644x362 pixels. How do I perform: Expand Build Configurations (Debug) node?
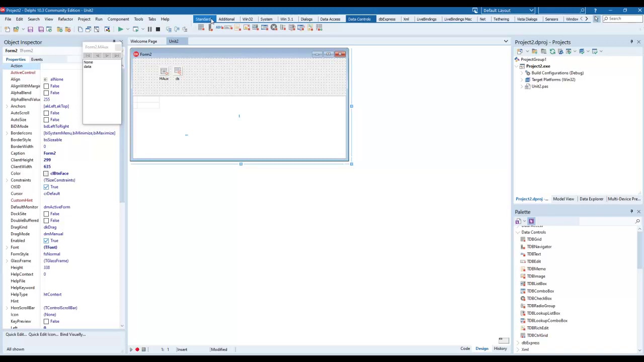(522, 73)
